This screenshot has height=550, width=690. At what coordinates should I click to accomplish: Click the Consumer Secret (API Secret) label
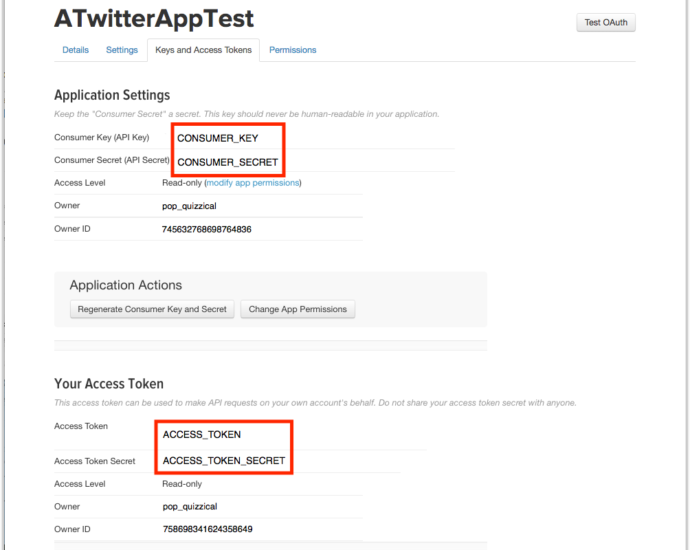[112, 160]
